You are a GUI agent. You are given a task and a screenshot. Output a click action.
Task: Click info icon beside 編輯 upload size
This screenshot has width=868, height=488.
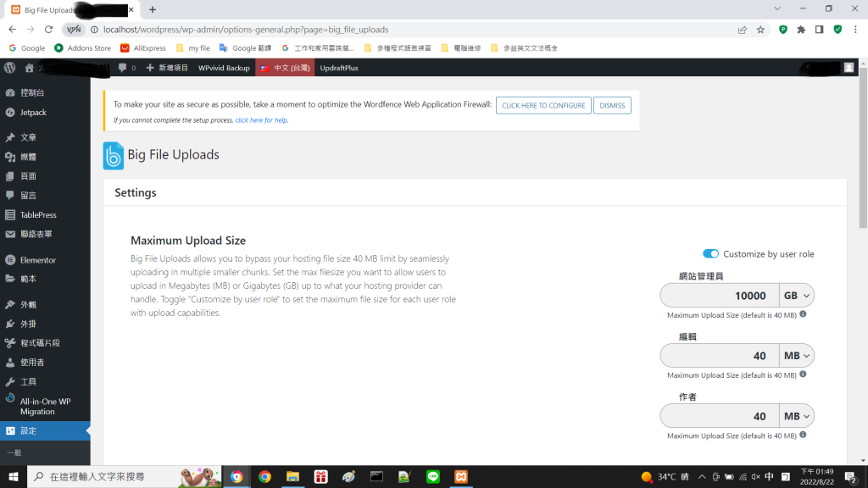point(803,374)
